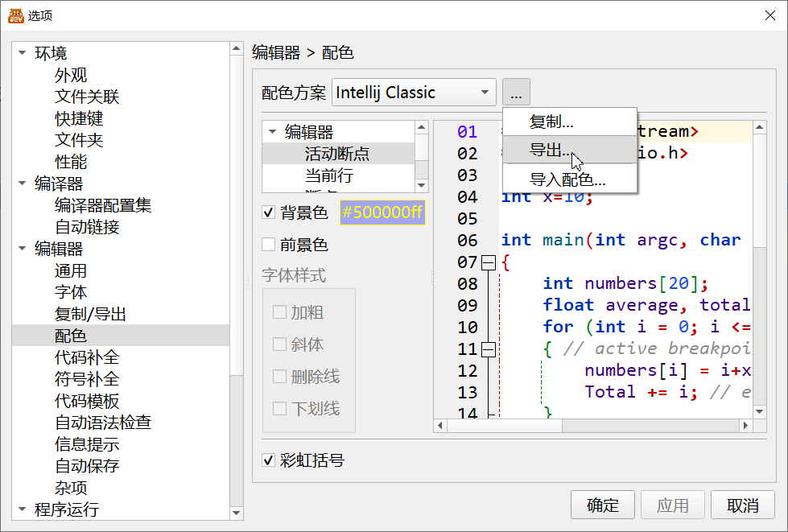Select 文件夹 in the settings tree
This screenshot has width=788, height=532.
click(79, 140)
